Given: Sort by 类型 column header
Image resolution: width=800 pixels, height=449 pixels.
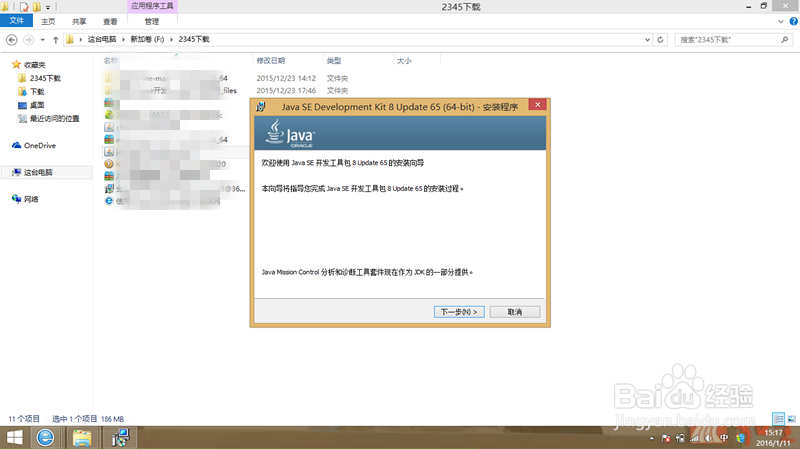Looking at the screenshot, I should point(334,61).
